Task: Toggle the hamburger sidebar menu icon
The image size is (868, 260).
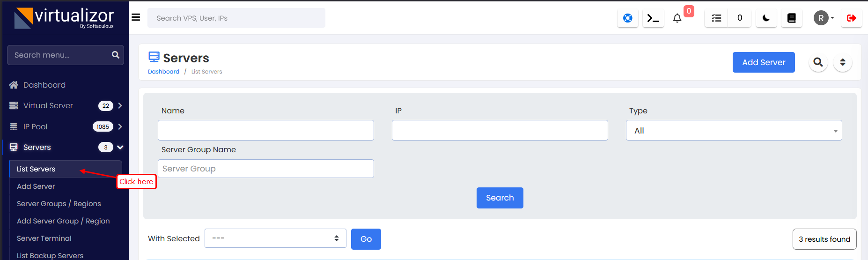Action: pyautogui.click(x=136, y=17)
